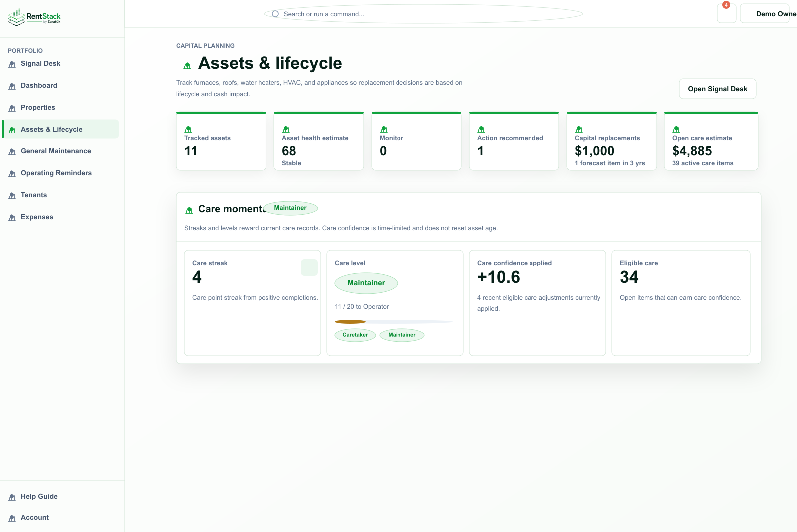The image size is (797, 532).
Task: Open the Tenants page
Action: click(x=60, y=195)
